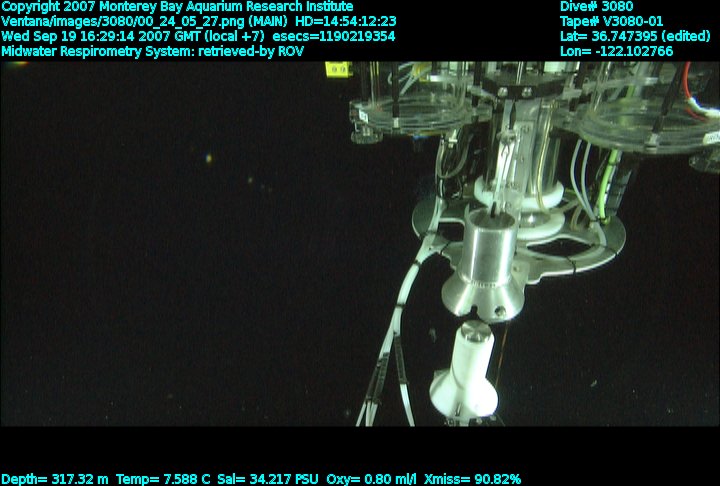720x486 pixels.
Task: Click the Sal= 34.217 PSU reading
Action: 268,479
